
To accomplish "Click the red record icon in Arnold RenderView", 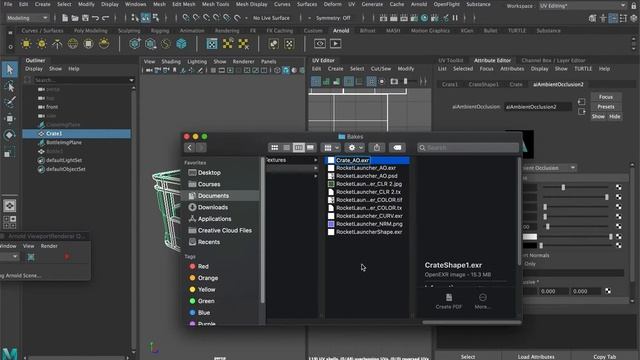I will (x=67, y=256).
